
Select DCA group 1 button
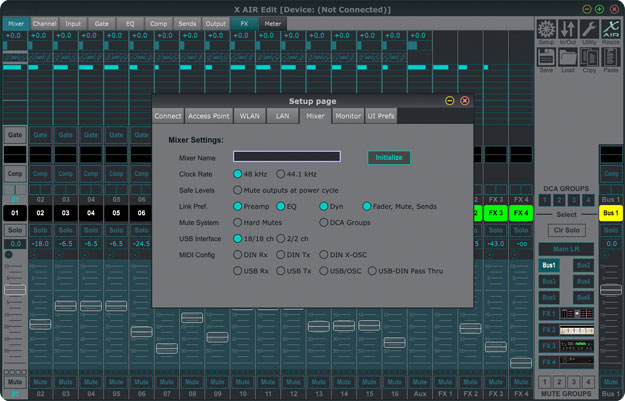click(x=545, y=200)
